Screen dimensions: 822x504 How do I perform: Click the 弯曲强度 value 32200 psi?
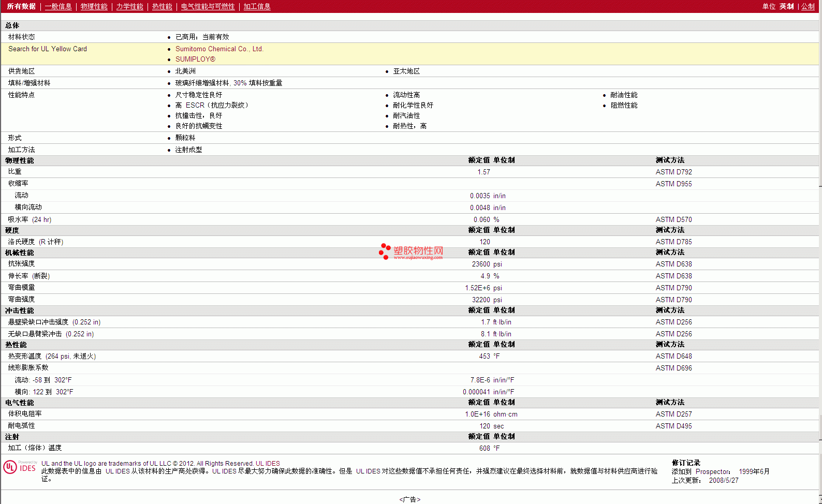click(487, 300)
